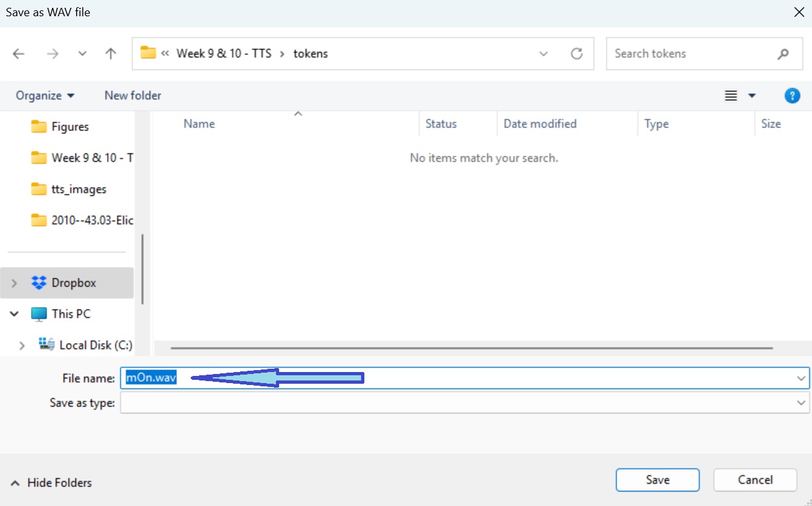Open the recent locations dropdown chevron

click(x=82, y=54)
